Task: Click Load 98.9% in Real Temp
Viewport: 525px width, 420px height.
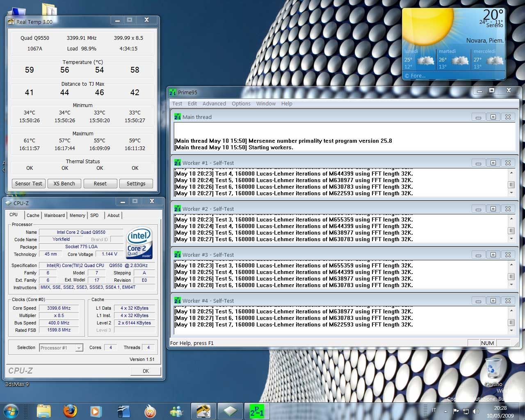Action: pos(82,48)
